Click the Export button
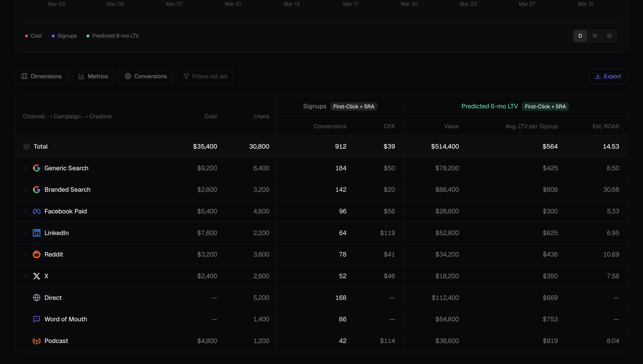Viewport: 643px width, 364px height. [x=608, y=76]
